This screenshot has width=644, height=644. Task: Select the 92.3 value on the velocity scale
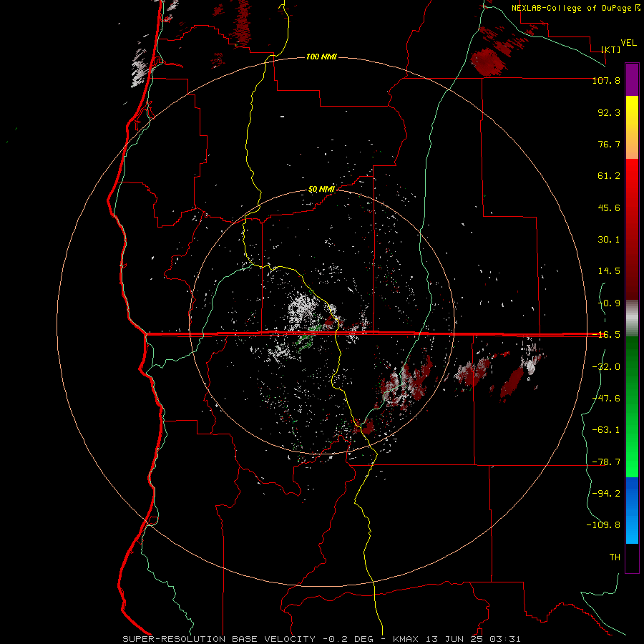click(x=609, y=112)
